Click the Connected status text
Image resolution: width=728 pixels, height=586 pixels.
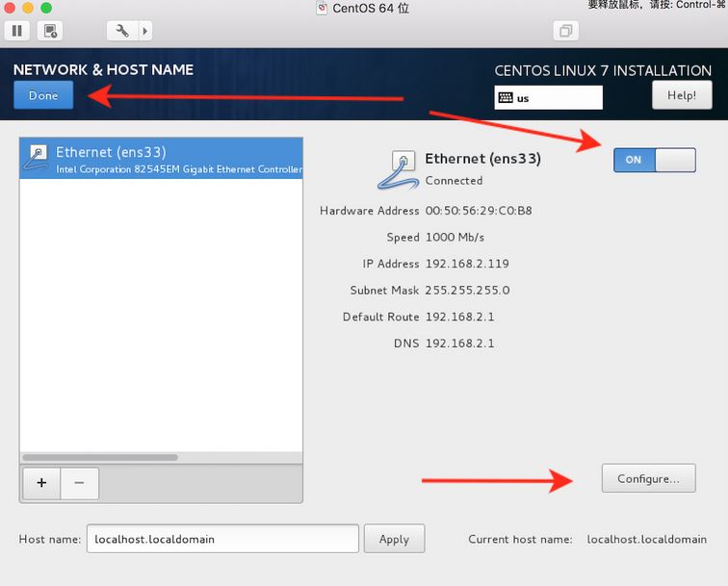click(454, 181)
